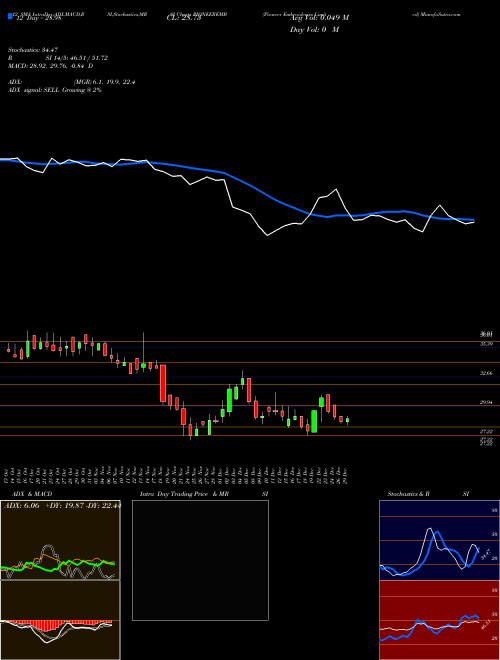Image resolution: width=500 pixels, height=660 pixels.
Task: Click the ADX 6.06 +DY -DY readout
Action: coord(62,506)
